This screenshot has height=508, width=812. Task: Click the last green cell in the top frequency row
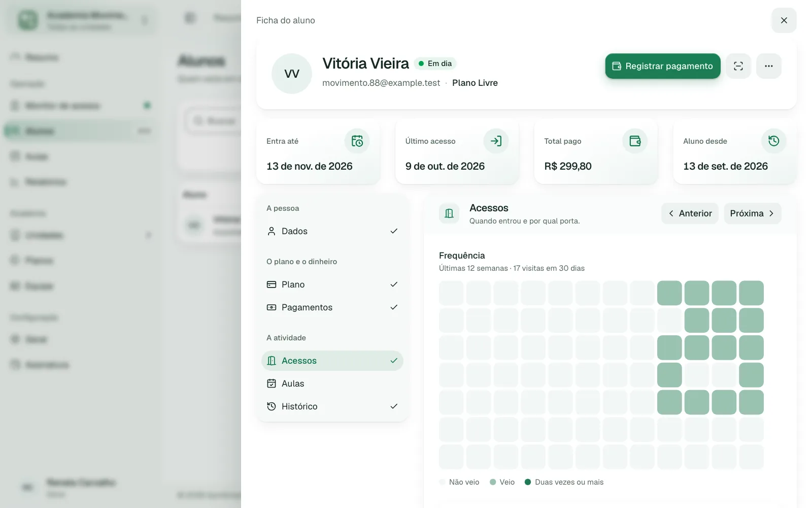coord(751,293)
